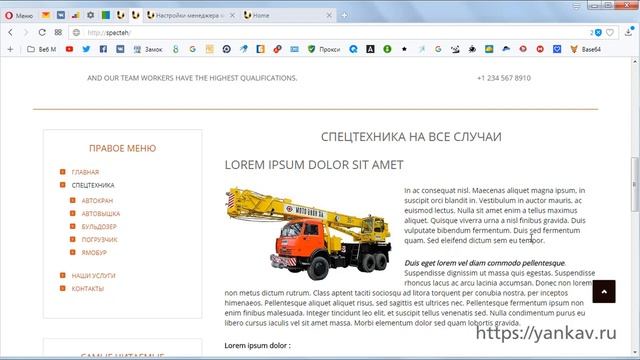
Task: Open the blue Q bookmark
Action: (x=353, y=49)
